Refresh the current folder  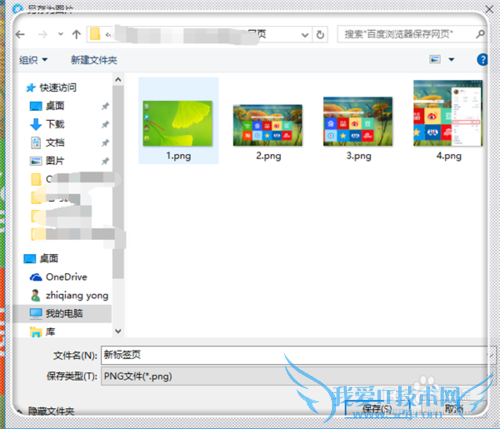320,35
